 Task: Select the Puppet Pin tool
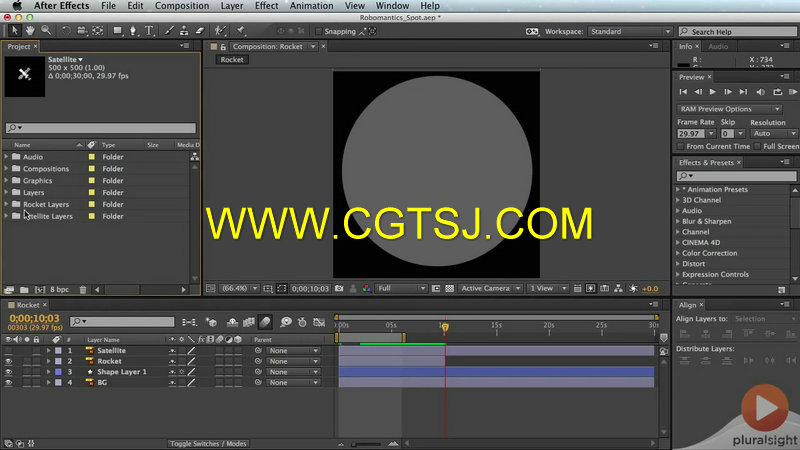tap(241, 31)
